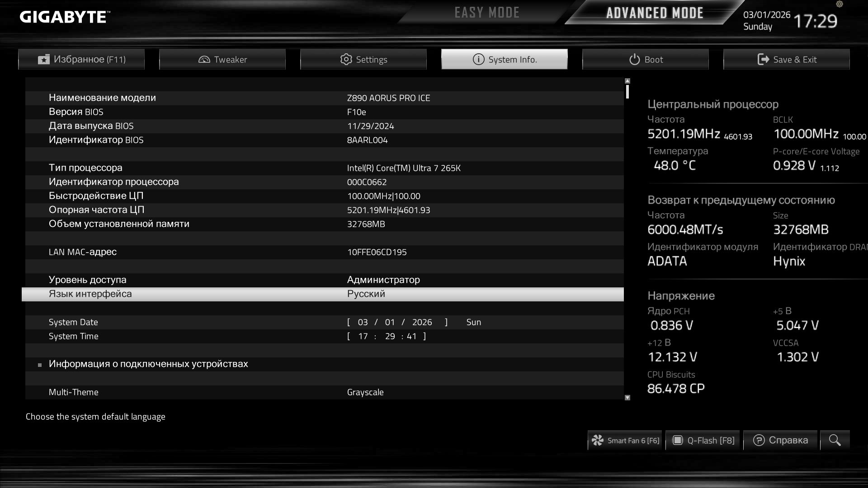This screenshot has width=868, height=488.
Task: Select the System Info. tab
Action: point(505,59)
